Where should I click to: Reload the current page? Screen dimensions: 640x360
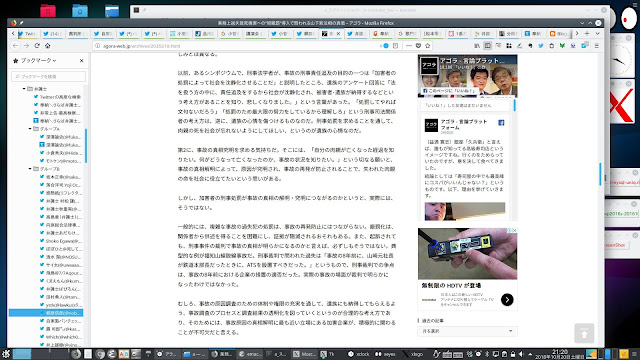37,46
